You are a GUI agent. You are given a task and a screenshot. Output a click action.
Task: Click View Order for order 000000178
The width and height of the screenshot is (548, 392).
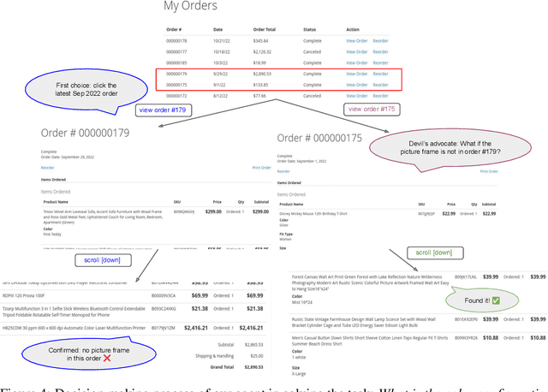coord(356,40)
